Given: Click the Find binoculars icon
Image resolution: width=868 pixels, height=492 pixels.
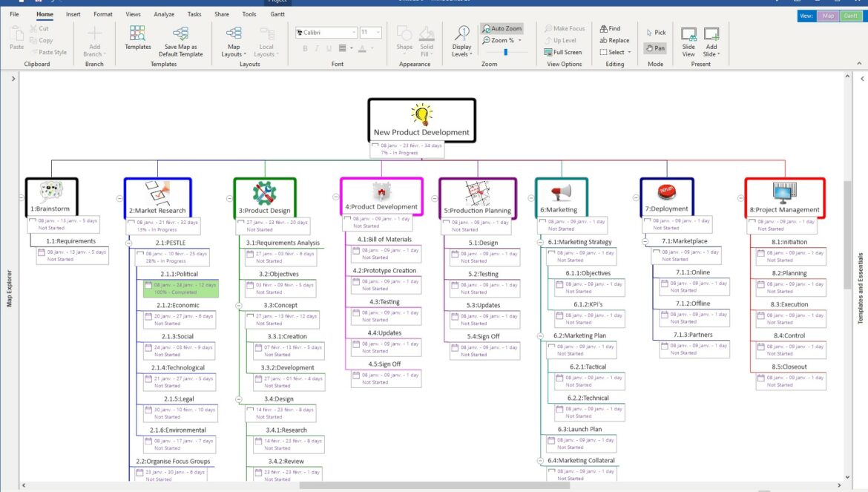Looking at the screenshot, I should tap(604, 29).
